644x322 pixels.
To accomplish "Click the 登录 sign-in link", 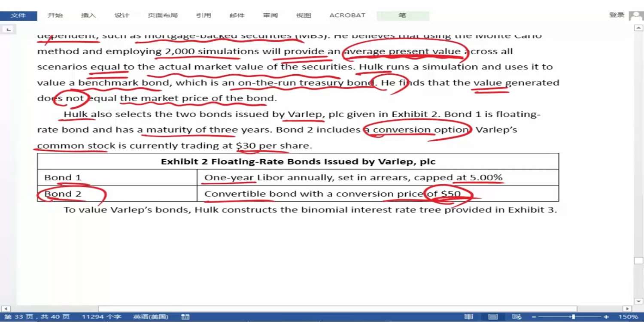I will (x=617, y=15).
